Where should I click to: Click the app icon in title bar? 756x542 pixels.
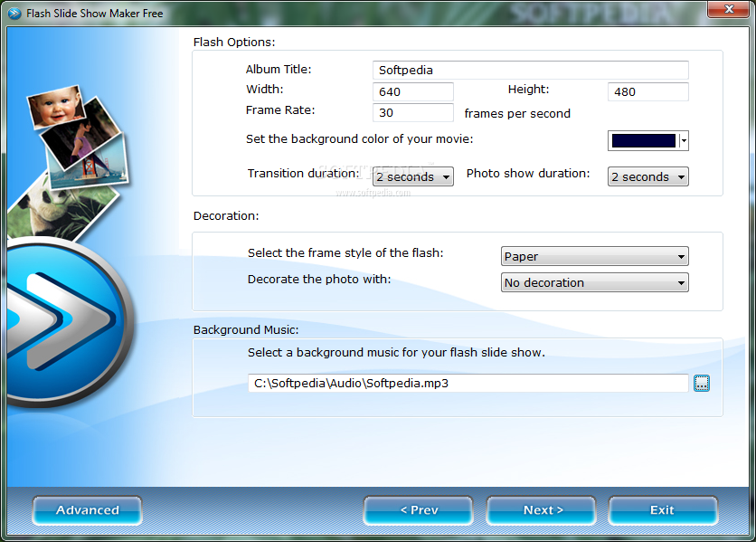pyautogui.click(x=14, y=13)
